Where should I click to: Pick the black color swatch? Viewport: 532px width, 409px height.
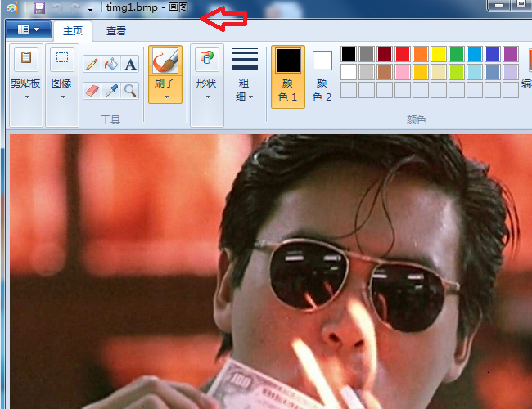click(x=349, y=54)
